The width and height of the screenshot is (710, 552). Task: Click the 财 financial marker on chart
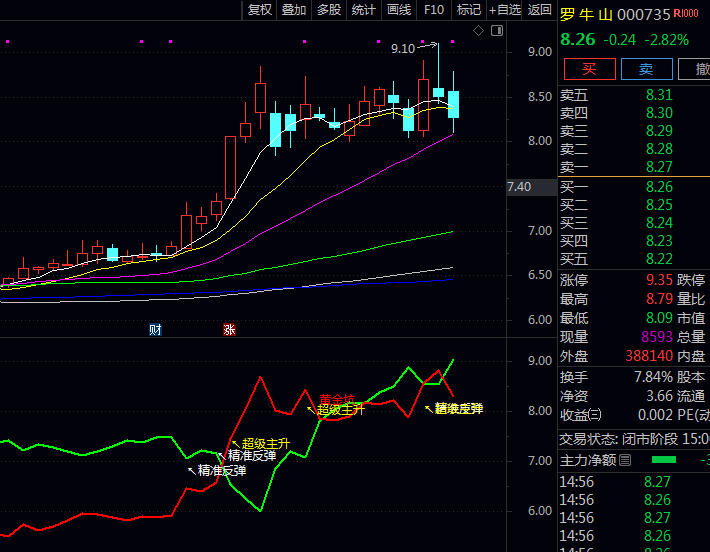155,330
